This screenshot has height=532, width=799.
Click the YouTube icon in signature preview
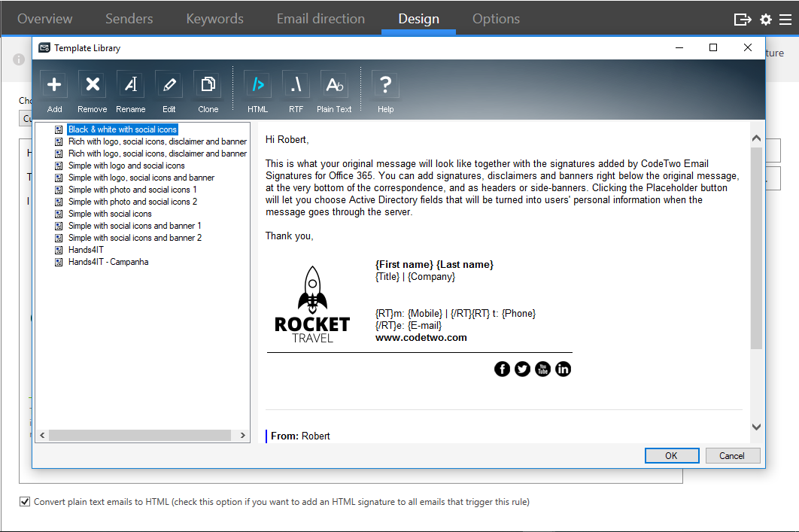click(x=542, y=369)
